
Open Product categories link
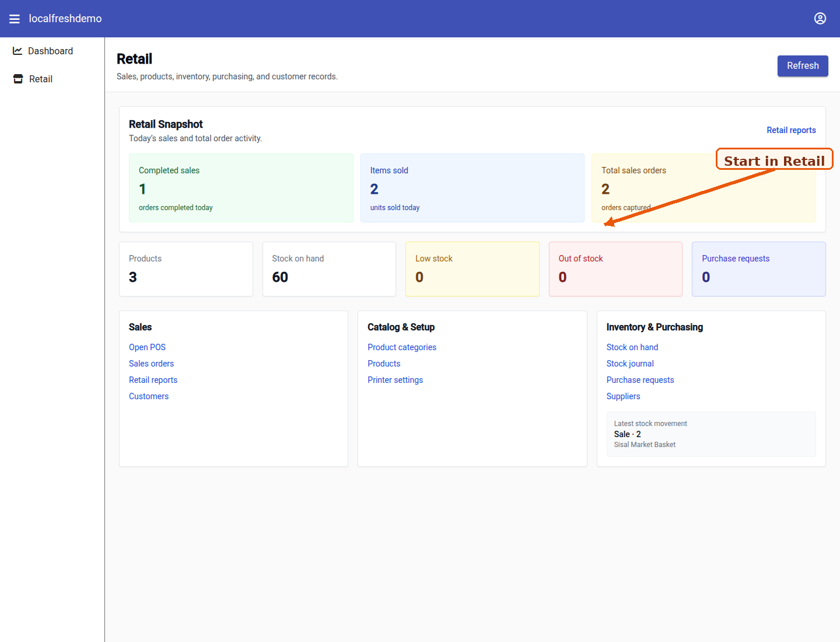pyautogui.click(x=402, y=347)
